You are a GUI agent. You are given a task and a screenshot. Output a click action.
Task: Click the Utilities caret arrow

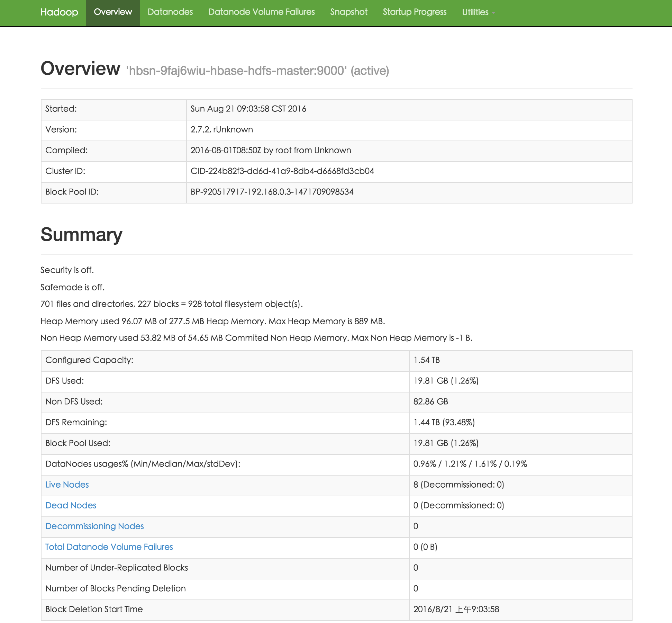[494, 13]
